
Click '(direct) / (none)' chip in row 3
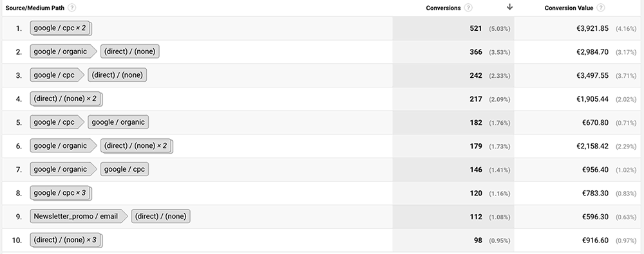(x=117, y=75)
